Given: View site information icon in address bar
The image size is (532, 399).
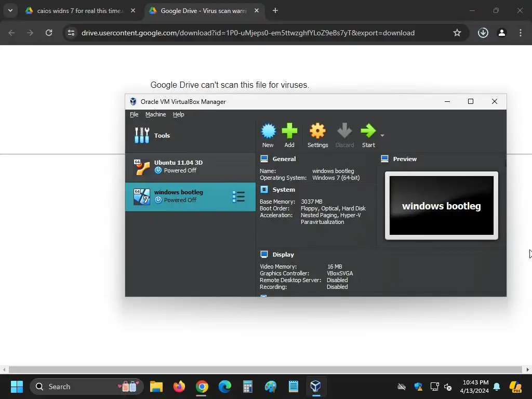Looking at the screenshot, I should [x=71, y=33].
